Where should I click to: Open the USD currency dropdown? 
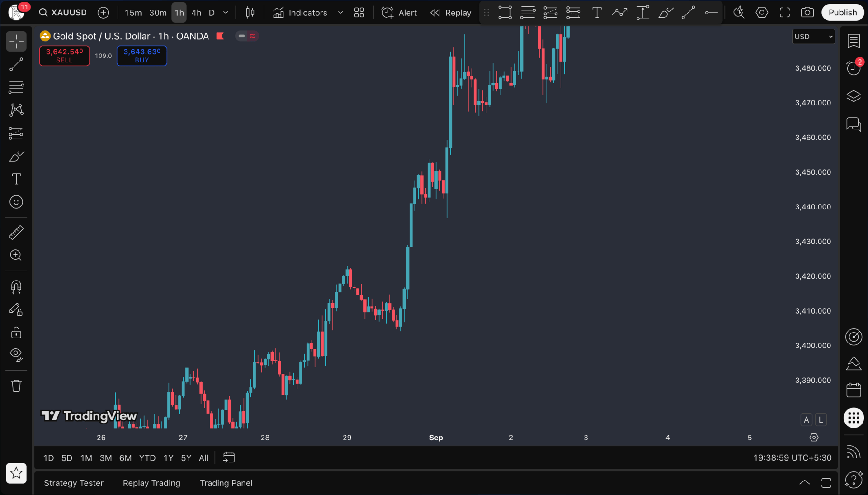(813, 37)
